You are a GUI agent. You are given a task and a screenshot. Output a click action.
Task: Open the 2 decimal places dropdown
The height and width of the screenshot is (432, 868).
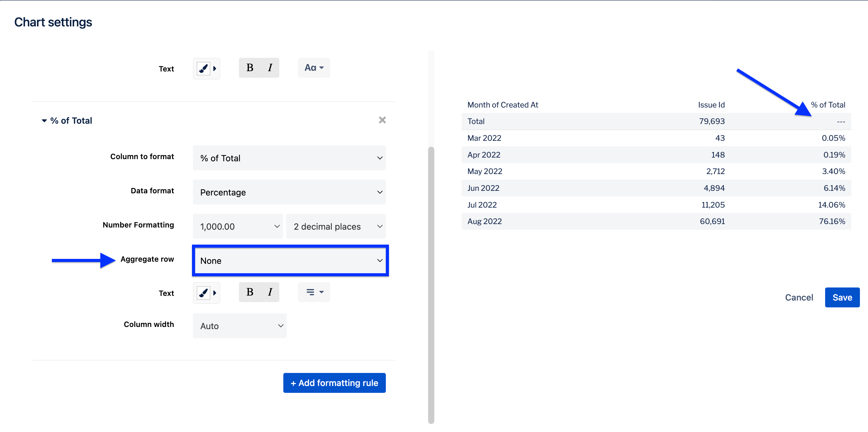336,227
